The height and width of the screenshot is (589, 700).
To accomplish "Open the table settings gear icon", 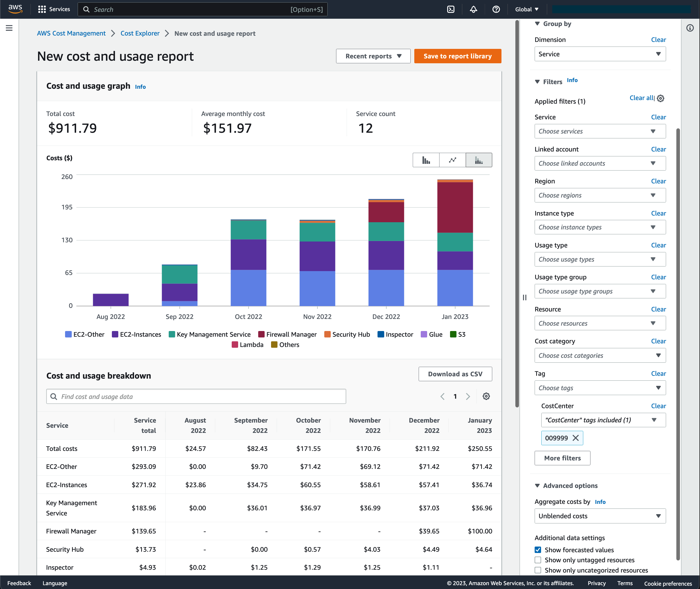I will (x=486, y=396).
